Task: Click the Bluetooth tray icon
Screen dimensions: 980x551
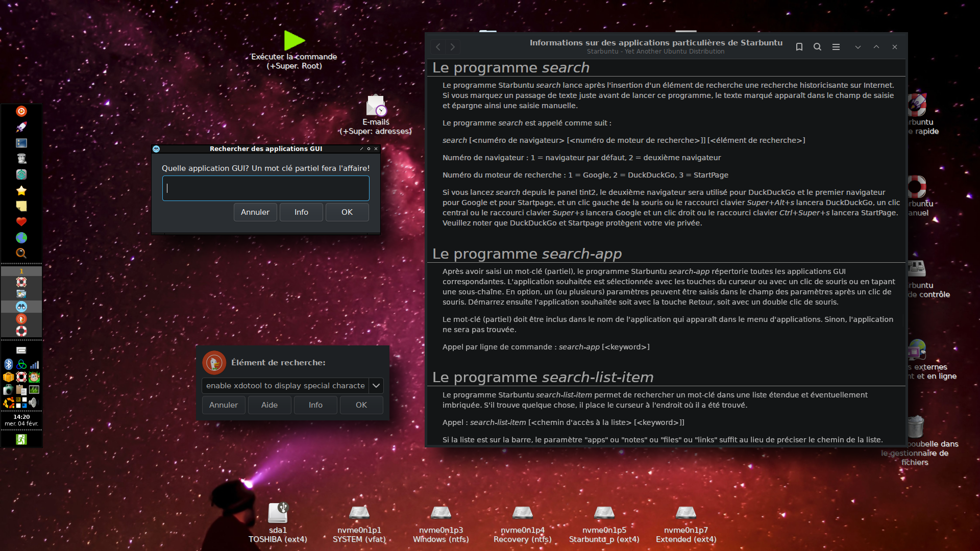Action: pyautogui.click(x=9, y=364)
